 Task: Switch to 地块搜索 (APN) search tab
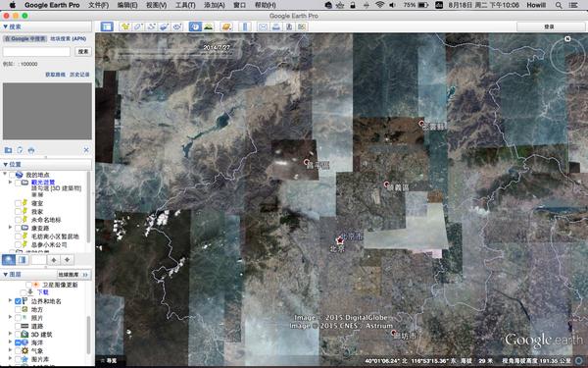point(69,38)
